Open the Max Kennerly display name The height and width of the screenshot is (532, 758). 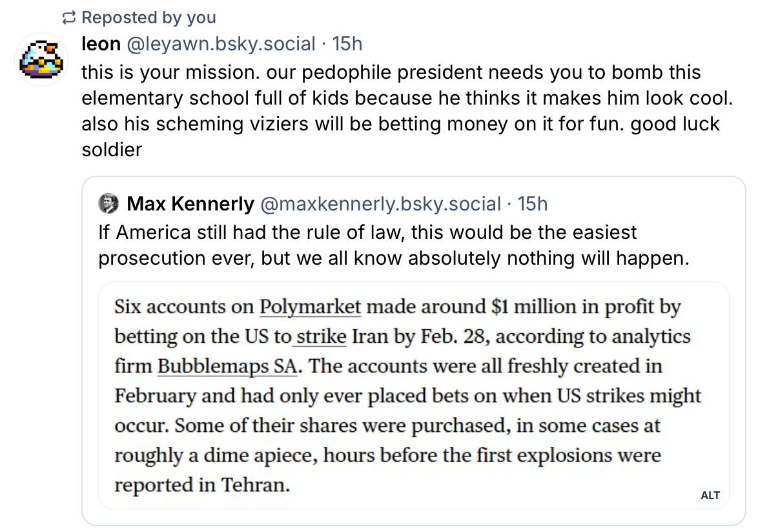click(x=190, y=204)
